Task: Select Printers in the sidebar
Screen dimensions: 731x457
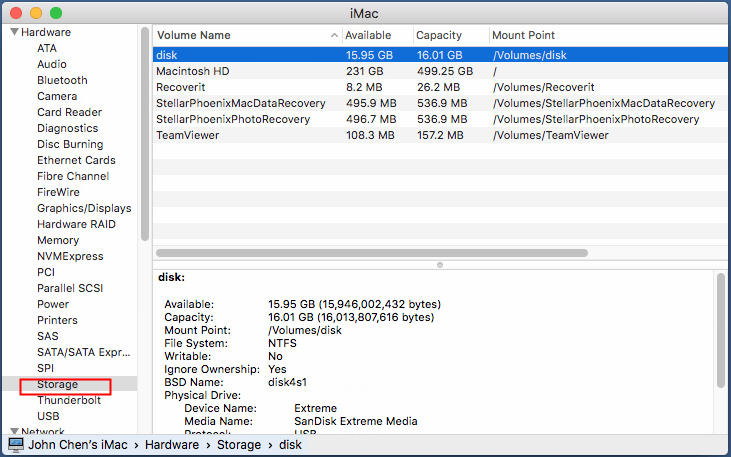Action: 57,320
